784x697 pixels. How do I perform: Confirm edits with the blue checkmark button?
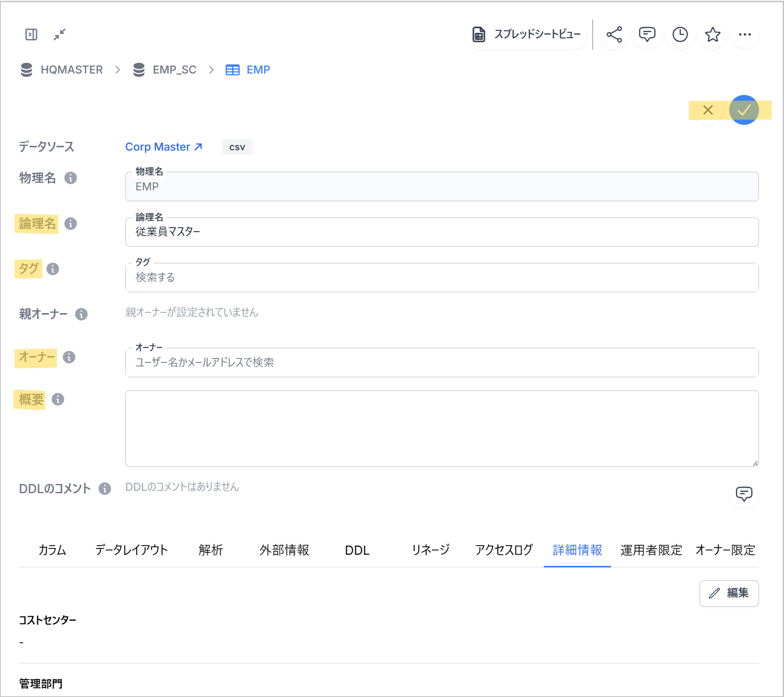click(744, 110)
